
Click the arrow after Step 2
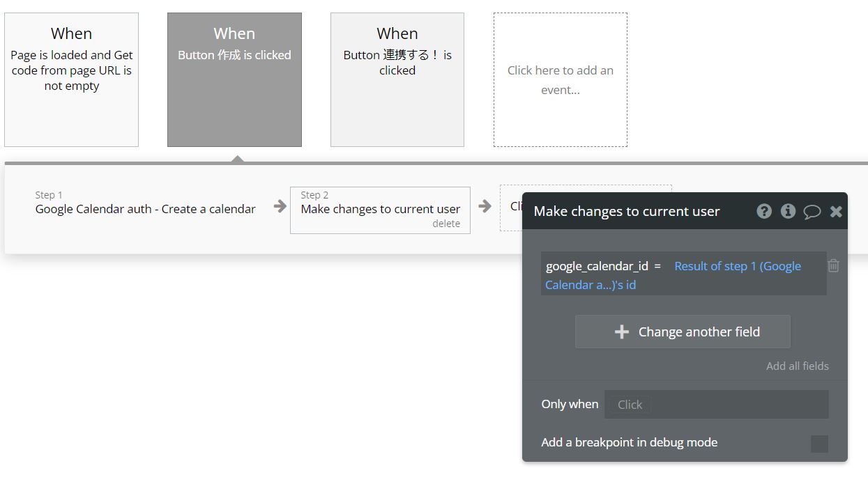coord(485,206)
